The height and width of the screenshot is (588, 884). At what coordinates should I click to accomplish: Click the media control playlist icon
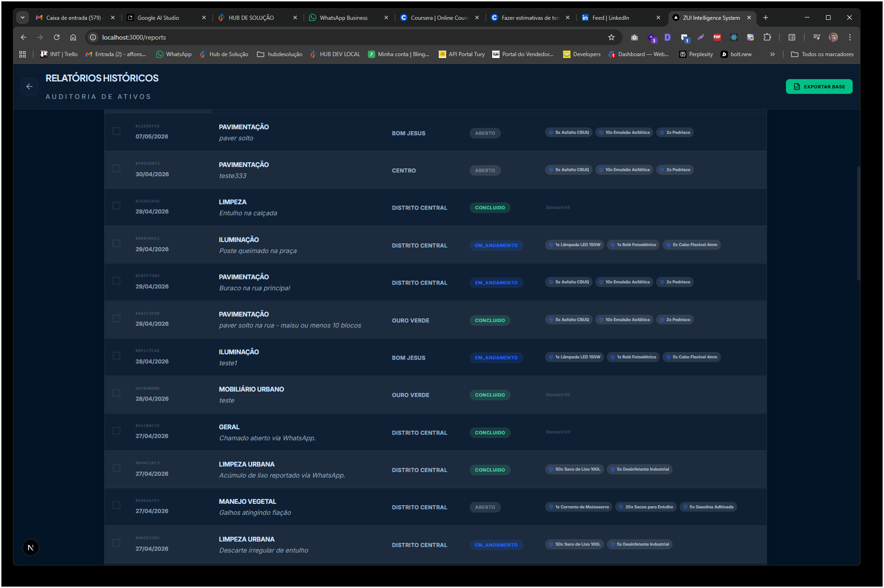(817, 37)
